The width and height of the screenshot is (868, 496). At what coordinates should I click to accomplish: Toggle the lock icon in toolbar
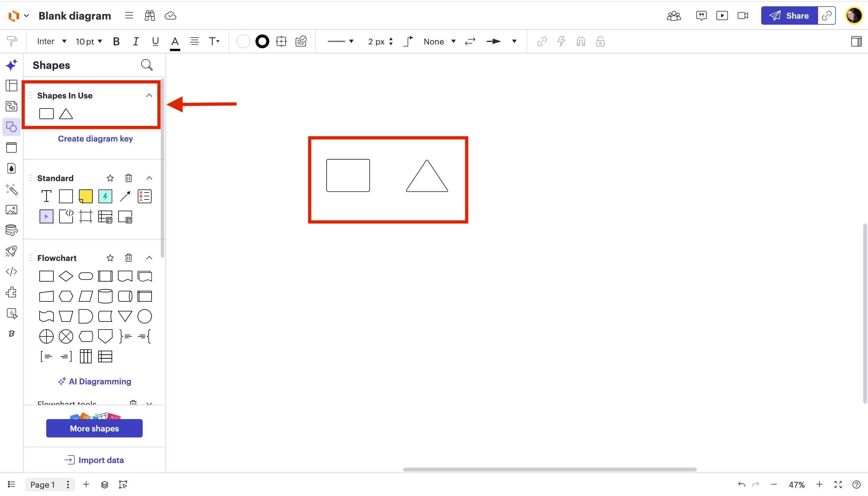(600, 42)
